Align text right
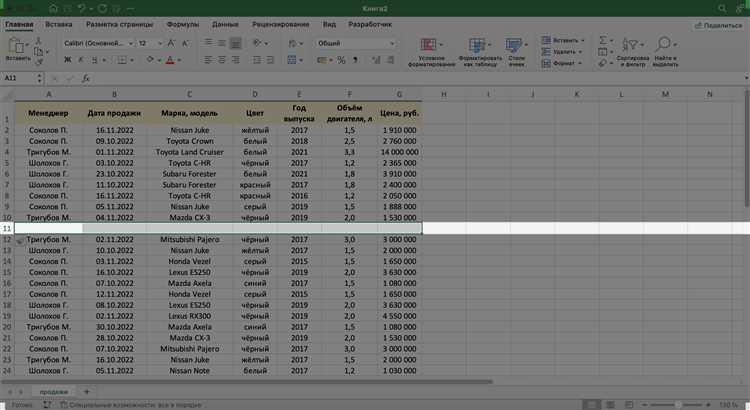The image size is (750, 410). (x=235, y=60)
